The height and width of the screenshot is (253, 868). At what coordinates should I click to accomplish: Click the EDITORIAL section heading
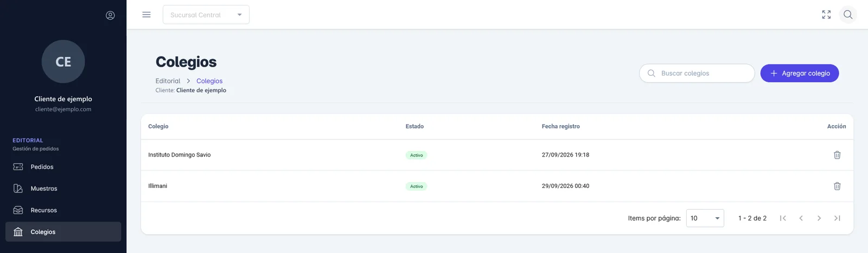[x=28, y=140]
